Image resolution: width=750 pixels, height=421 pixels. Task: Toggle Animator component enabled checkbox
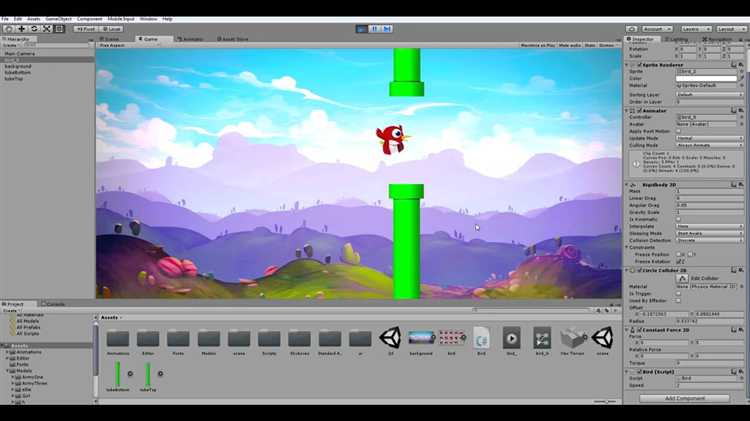[x=639, y=111]
